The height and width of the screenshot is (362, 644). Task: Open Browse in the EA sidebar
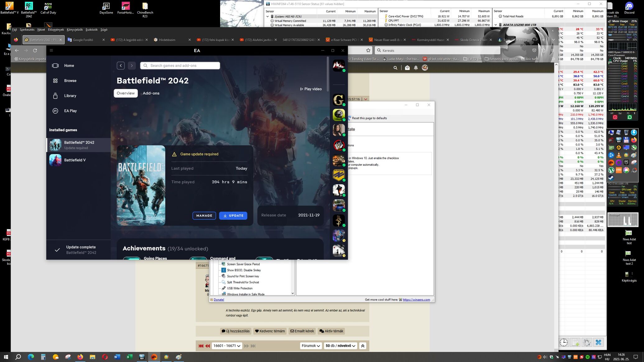click(x=70, y=81)
